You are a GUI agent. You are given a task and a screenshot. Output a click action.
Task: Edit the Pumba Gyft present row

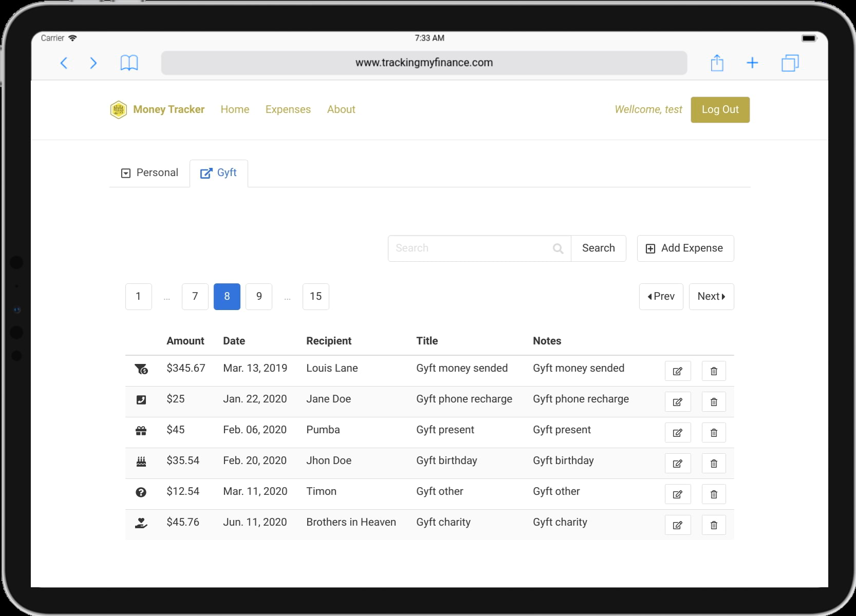677,433
